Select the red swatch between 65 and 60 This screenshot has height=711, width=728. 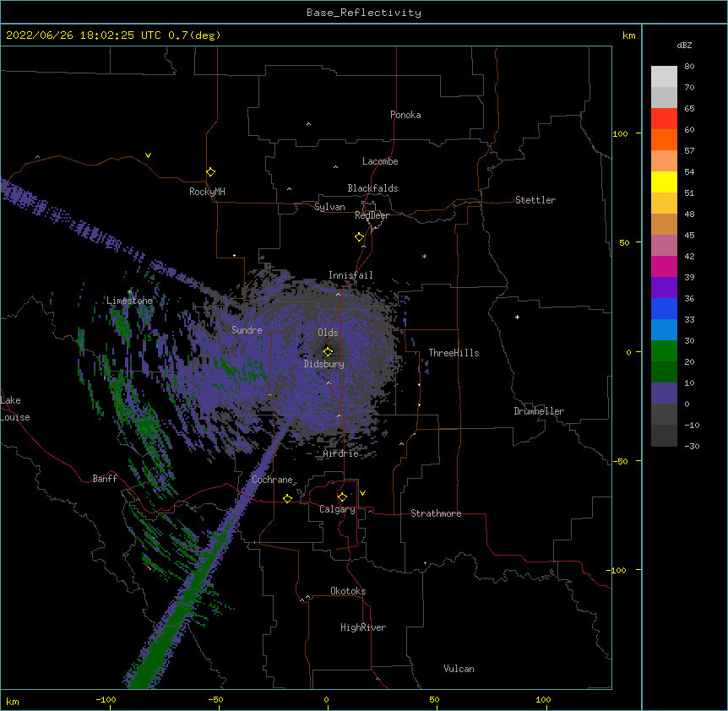coord(664,118)
